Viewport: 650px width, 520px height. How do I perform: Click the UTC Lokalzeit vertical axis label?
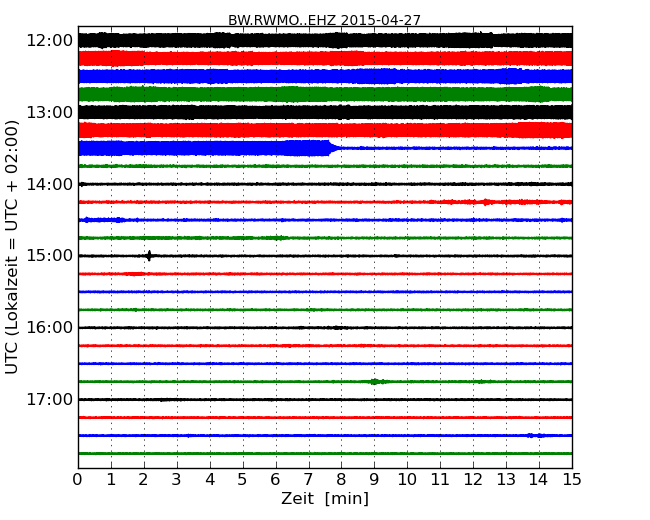coord(12,247)
